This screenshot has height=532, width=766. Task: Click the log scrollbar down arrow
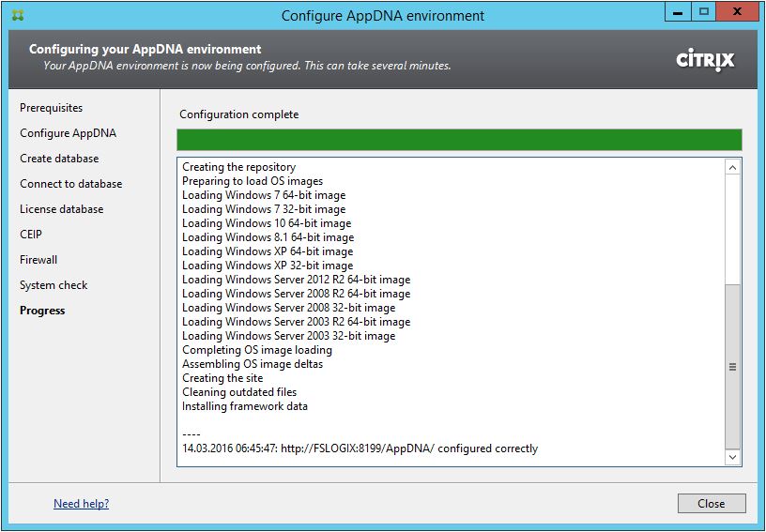(x=732, y=457)
